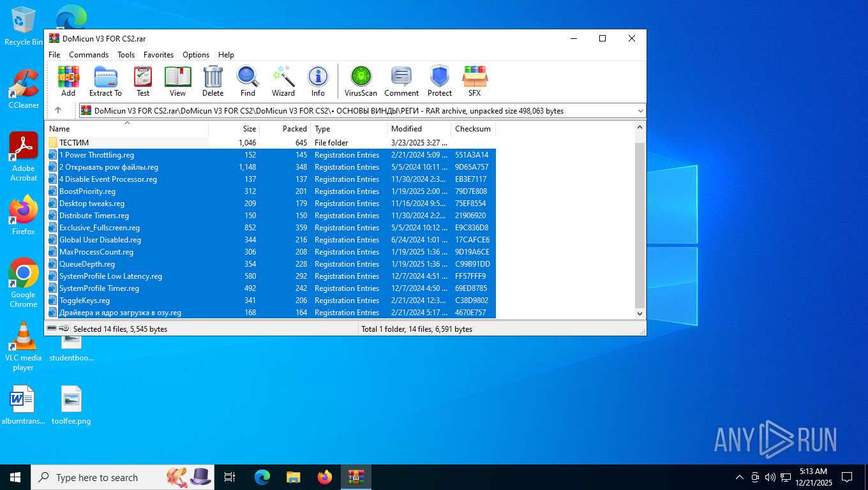Viewport: 868px width, 490px height.
Task: Select the ТЕСТИМ folder
Action: tap(74, 142)
